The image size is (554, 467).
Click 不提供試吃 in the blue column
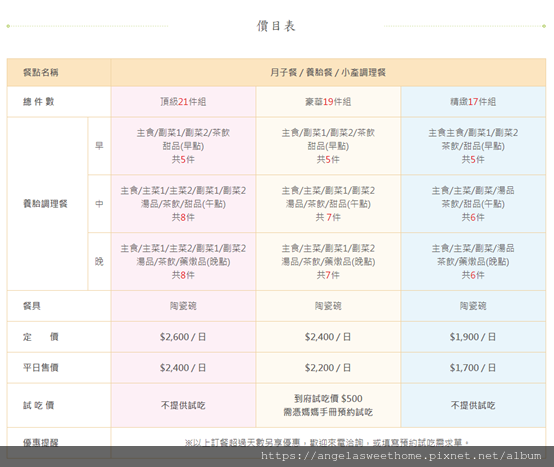[x=473, y=405]
